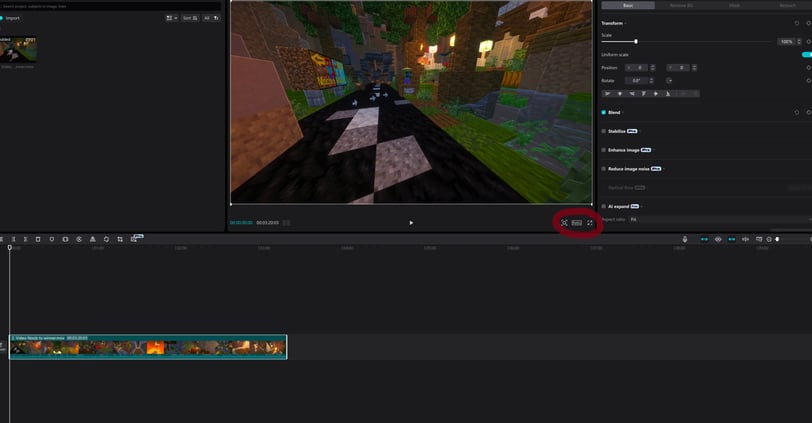Click the Position Y field

pos(679,68)
